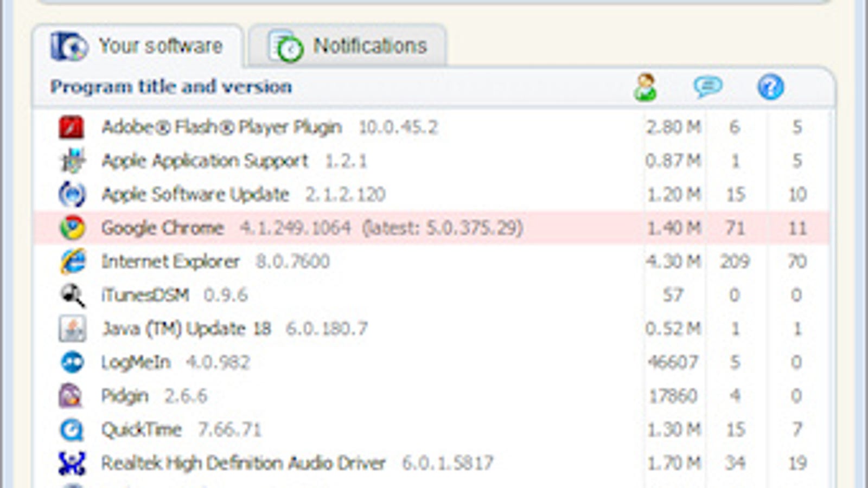Viewport: 868px width, 488px height.
Task: Click Adobe Flash's 2.80 M users value
Action: tap(673, 127)
